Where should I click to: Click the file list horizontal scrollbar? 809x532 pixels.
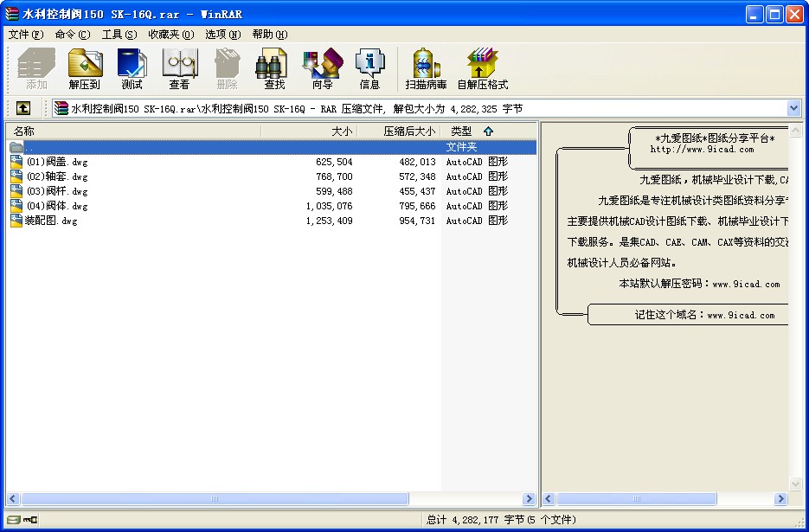pyautogui.click(x=215, y=499)
